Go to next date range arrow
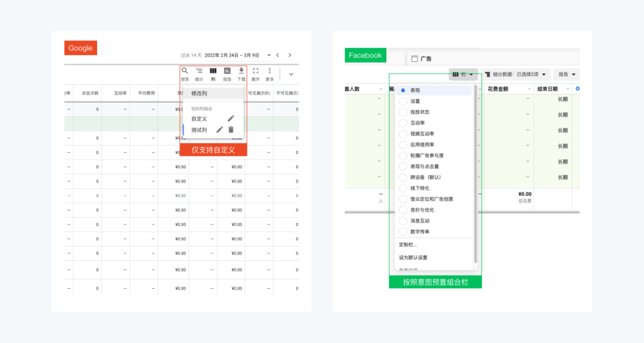The width and height of the screenshot is (644, 343). click(x=290, y=55)
